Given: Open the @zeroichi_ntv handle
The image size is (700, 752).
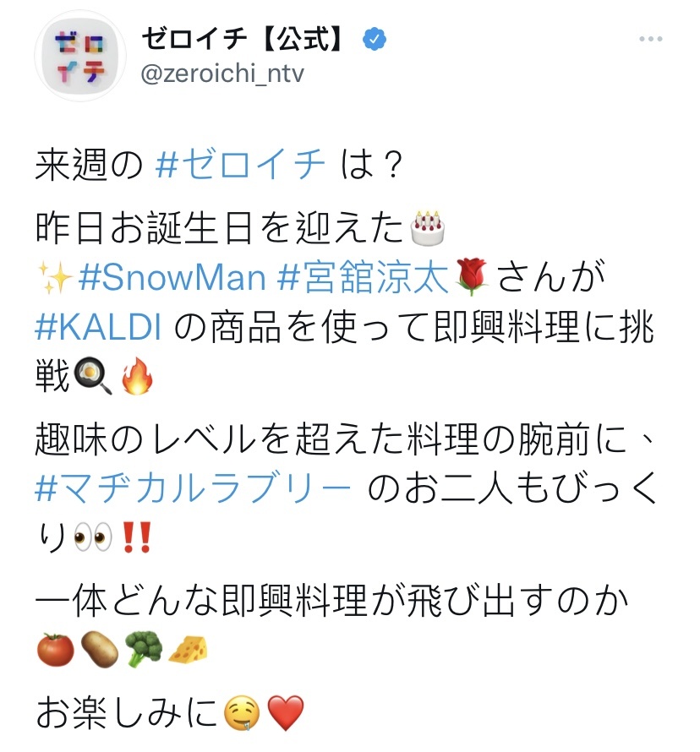Looking at the screenshot, I should pos(222,74).
